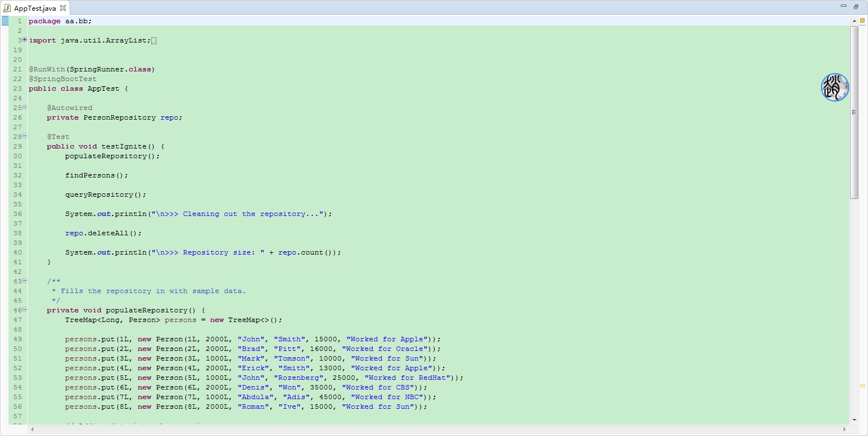Click the yellow warning marker atop the overview ruler
The image size is (868, 436).
click(x=862, y=20)
